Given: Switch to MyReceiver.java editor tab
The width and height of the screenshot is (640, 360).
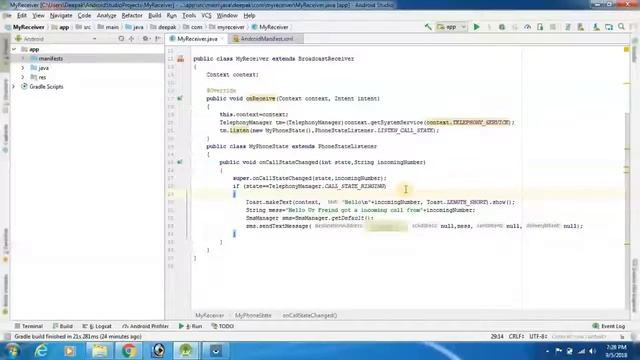Looking at the screenshot, I should pyautogui.click(x=197, y=39).
